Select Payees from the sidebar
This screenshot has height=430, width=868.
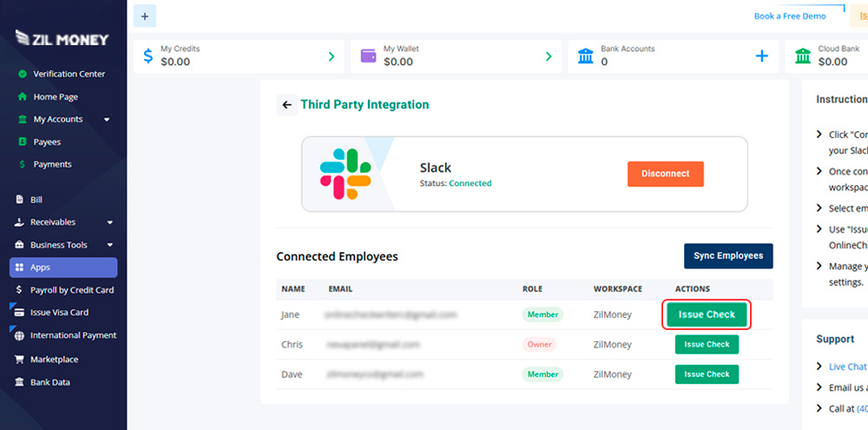[x=47, y=142]
